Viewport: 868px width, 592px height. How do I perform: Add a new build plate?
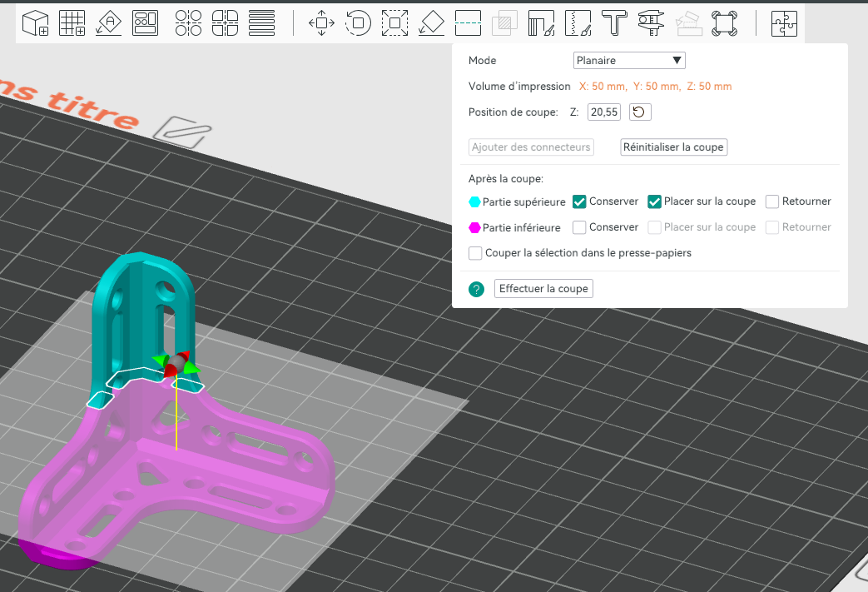72,23
